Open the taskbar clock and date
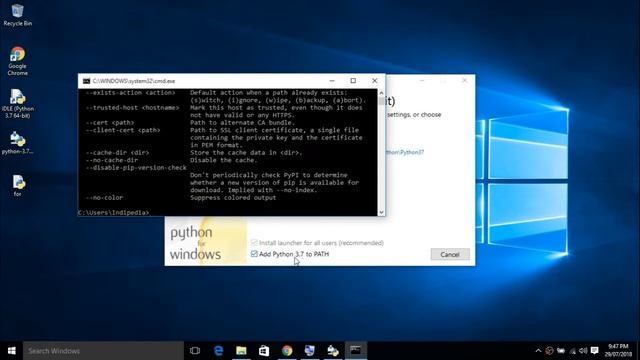The height and width of the screenshot is (360, 640). (x=618, y=351)
